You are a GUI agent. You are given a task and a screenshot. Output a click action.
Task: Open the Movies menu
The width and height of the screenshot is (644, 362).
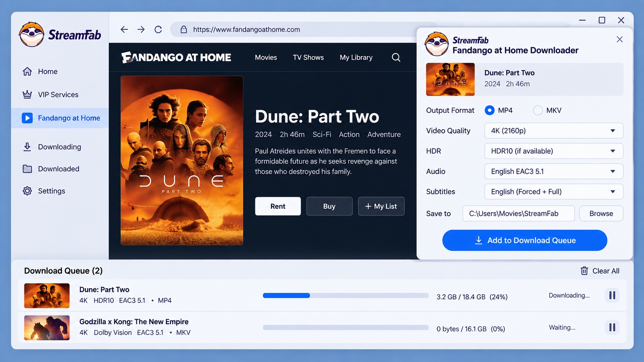[x=266, y=57]
